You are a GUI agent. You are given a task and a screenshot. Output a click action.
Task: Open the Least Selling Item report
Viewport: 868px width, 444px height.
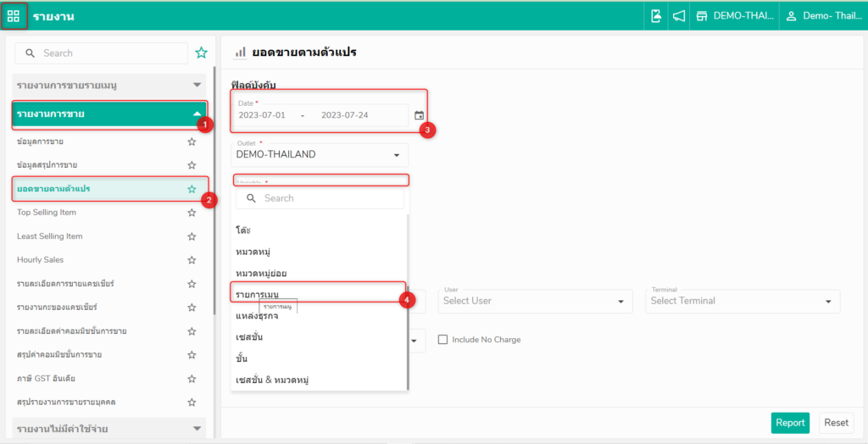[x=50, y=236]
